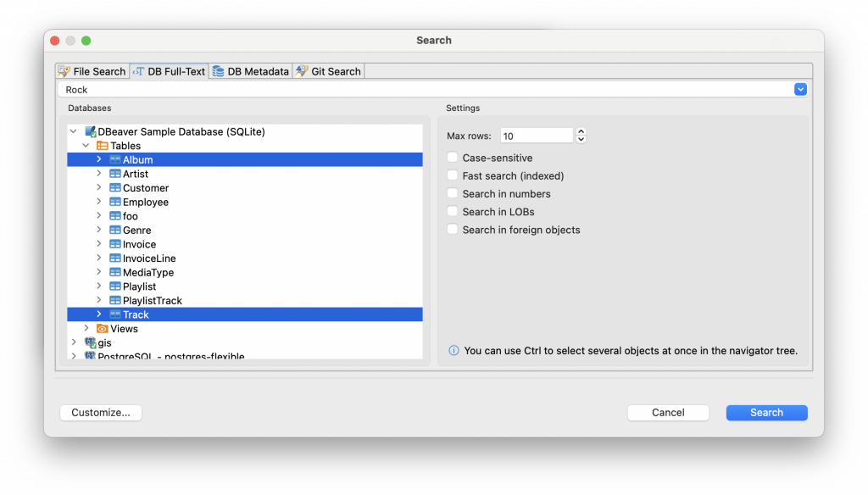Tick the Search in LOBs checkbox
868x495 pixels.
point(453,212)
